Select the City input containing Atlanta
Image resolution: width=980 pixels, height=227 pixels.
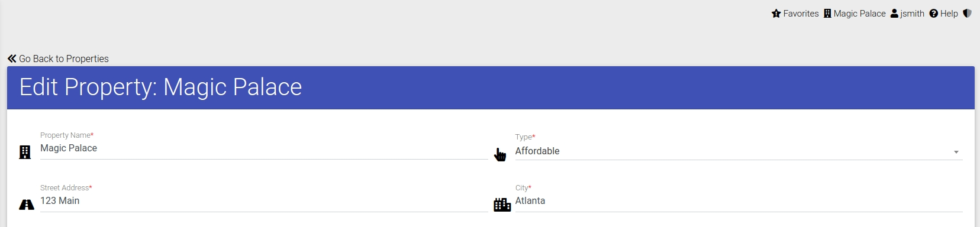(739, 201)
